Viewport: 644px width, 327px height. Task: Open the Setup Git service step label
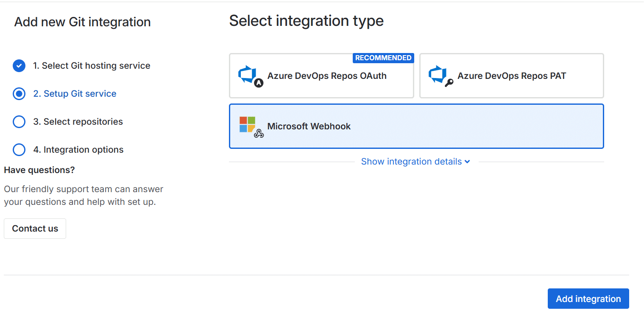pyautogui.click(x=80, y=94)
